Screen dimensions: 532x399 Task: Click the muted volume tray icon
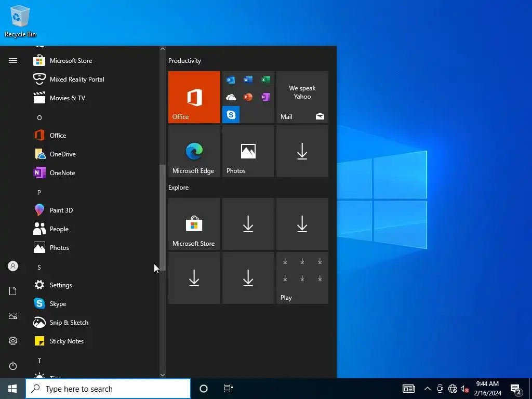pyautogui.click(x=464, y=389)
